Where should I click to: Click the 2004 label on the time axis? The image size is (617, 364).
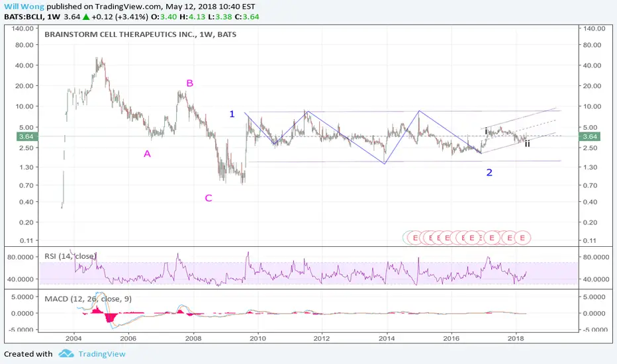pyautogui.click(x=73, y=338)
